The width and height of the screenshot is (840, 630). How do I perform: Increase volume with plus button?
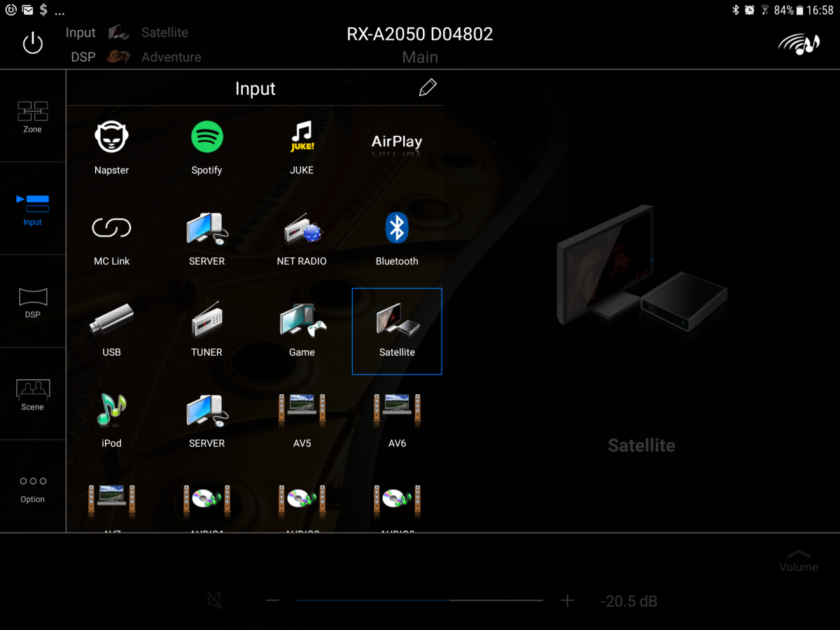(568, 601)
